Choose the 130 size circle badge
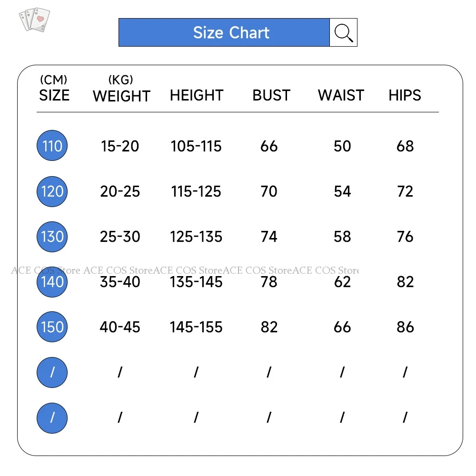Viewport: 476px width, 476px height. [x=52, y=237]
